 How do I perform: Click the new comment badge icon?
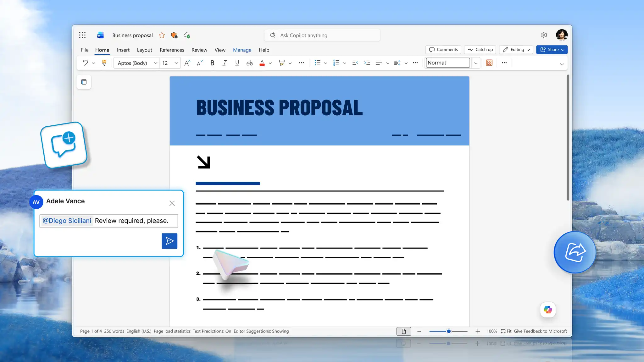(x=64, y=145)
